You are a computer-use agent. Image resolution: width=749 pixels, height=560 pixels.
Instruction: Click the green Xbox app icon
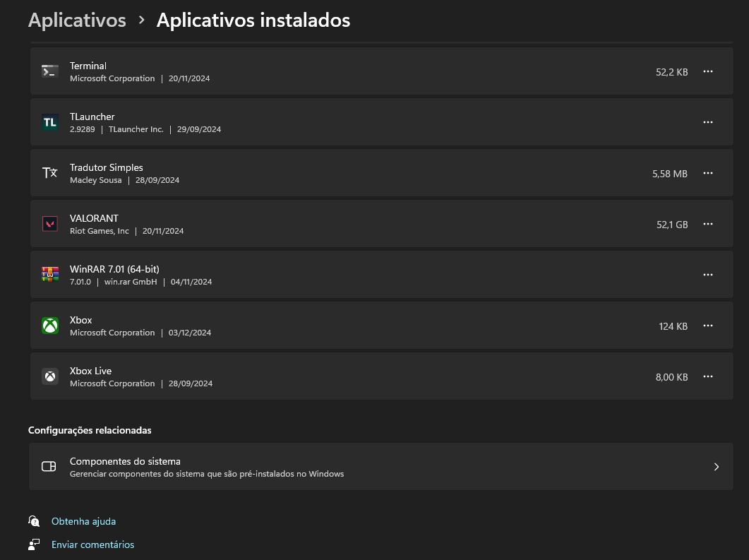point(49,326)
